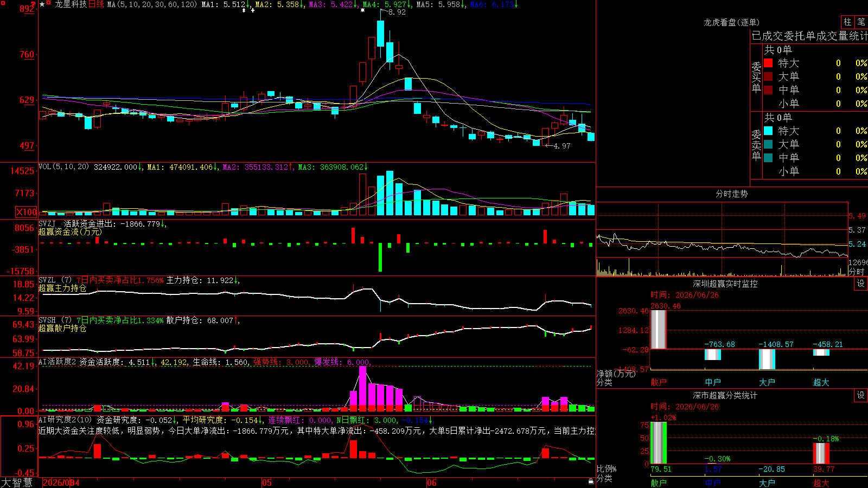This screenshot has height=488, width=868.
Task: Click the 龙虎看盘(逐单) panel title
Action: click(x=731, y=22)
